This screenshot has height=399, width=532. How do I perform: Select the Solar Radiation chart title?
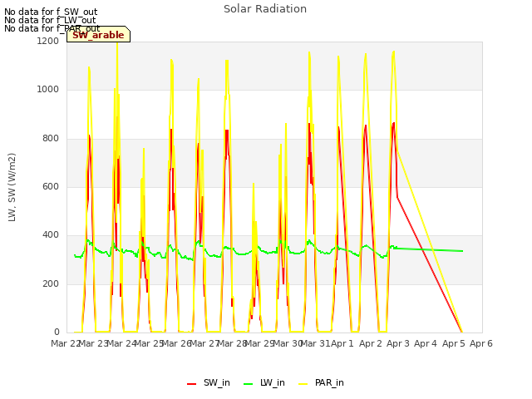click(265, 9)
